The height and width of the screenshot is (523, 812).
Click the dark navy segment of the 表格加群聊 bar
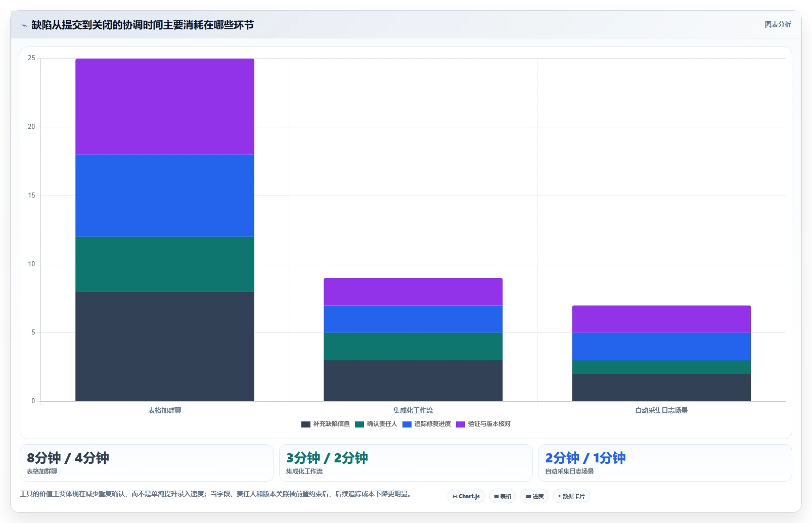(165, 346)
